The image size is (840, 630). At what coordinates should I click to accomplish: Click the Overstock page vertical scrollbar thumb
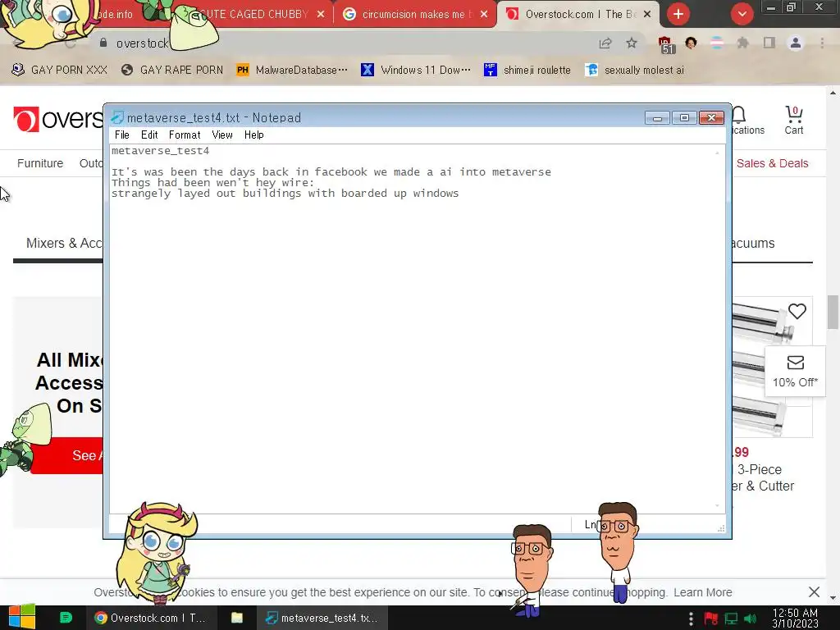(833, 312)
